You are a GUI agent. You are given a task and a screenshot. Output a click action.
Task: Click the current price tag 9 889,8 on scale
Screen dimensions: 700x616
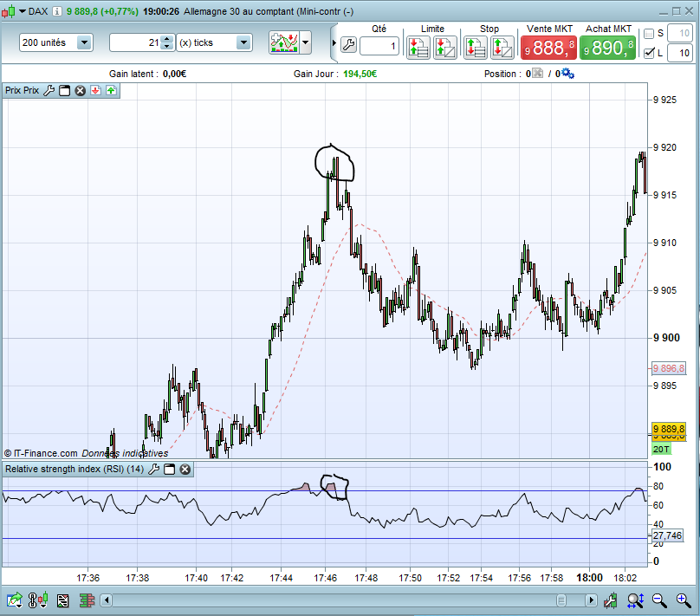point(668,429)
